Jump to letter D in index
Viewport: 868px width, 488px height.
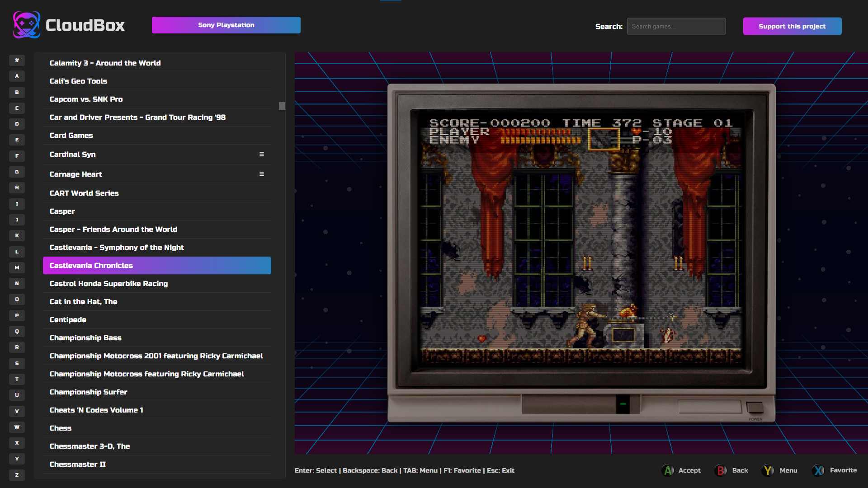tap(17, 124)
